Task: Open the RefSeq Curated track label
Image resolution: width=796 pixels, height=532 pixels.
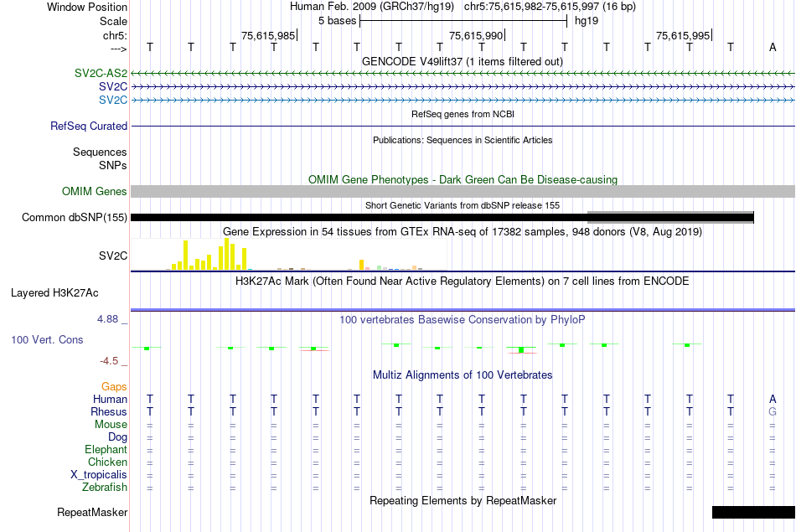Action: [x=89, y=126]
